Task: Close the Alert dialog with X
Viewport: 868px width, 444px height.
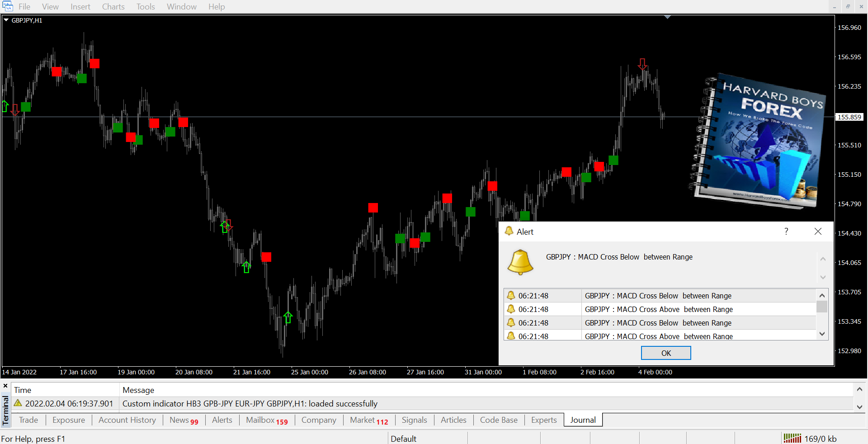Action: [818, 231]
